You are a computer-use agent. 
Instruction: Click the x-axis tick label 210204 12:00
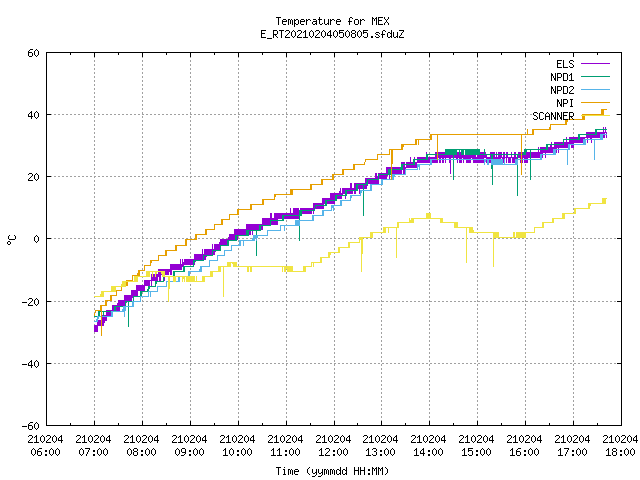click(x=333, y=446)
